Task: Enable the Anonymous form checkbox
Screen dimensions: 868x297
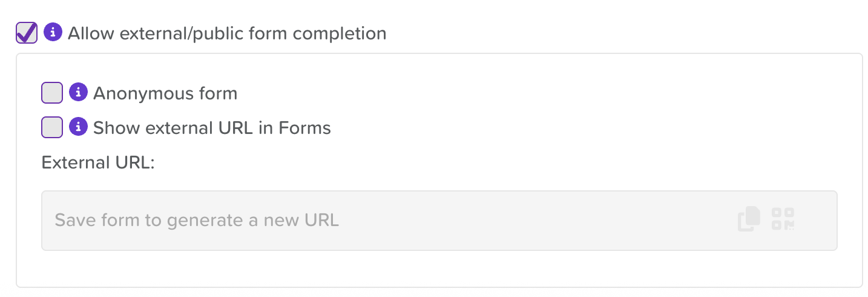Action: (x=52, y=93)
